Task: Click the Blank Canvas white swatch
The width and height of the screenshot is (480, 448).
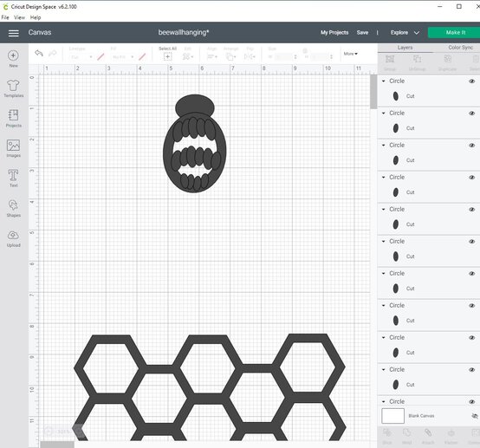Action: [392, 416]
